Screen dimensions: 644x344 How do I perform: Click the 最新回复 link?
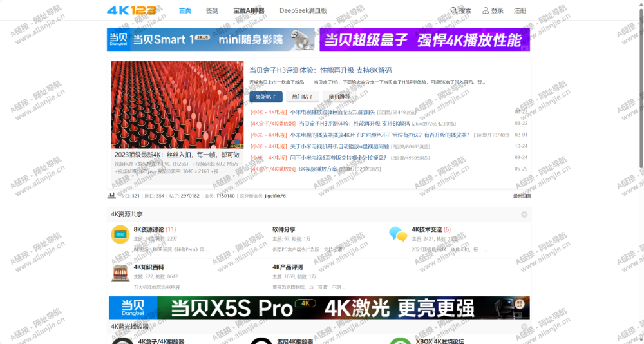tap(522, 196)
